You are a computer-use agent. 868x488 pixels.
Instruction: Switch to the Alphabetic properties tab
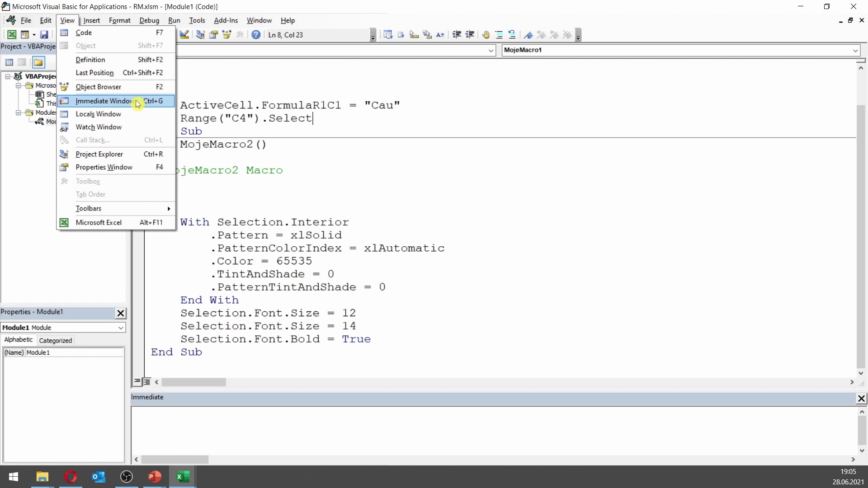click(x=19, y=340)
